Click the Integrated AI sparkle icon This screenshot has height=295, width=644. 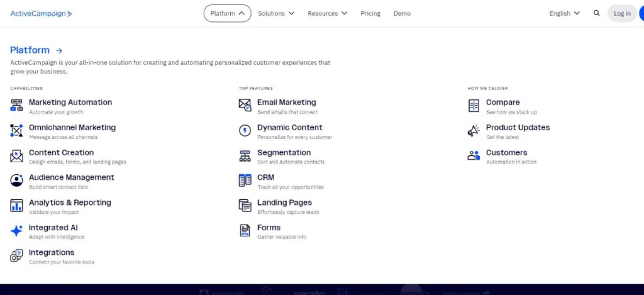[x=16, y=231]
